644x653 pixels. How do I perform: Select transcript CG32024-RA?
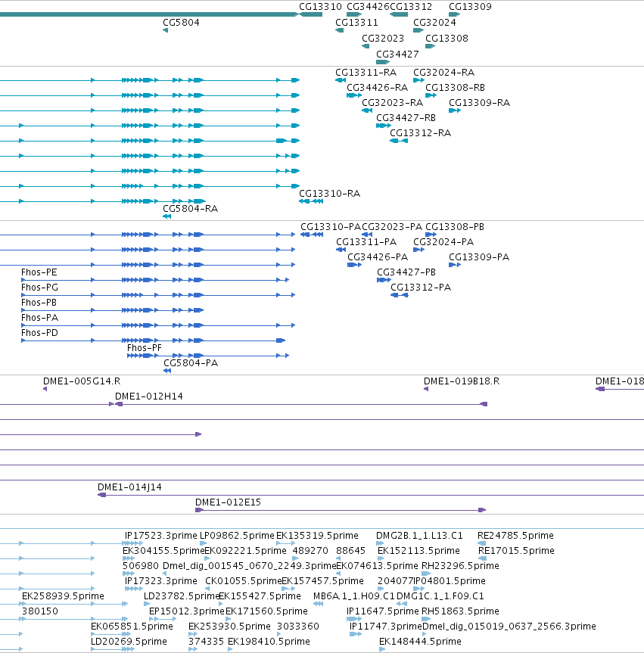point(443,73)
